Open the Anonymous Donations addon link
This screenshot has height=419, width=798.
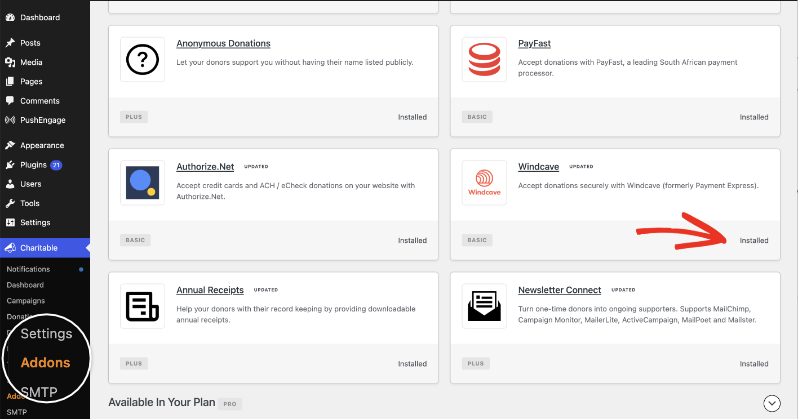[x=223, y=43]
